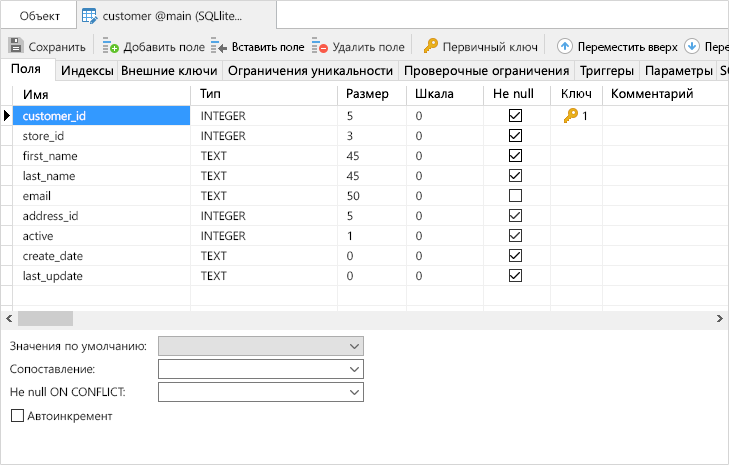729x465 pixels.
Task: Select the last_name field name cell
Action: click(x=50, y=176)
